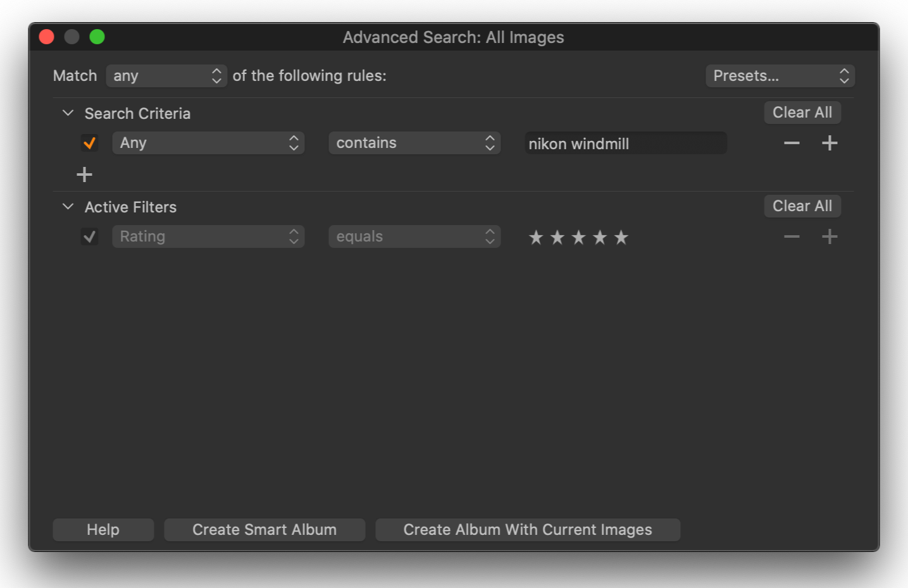Screen dimensions: 908x588
Task: Click minus icon on the Rating filter row
Action: click(792, 237)
